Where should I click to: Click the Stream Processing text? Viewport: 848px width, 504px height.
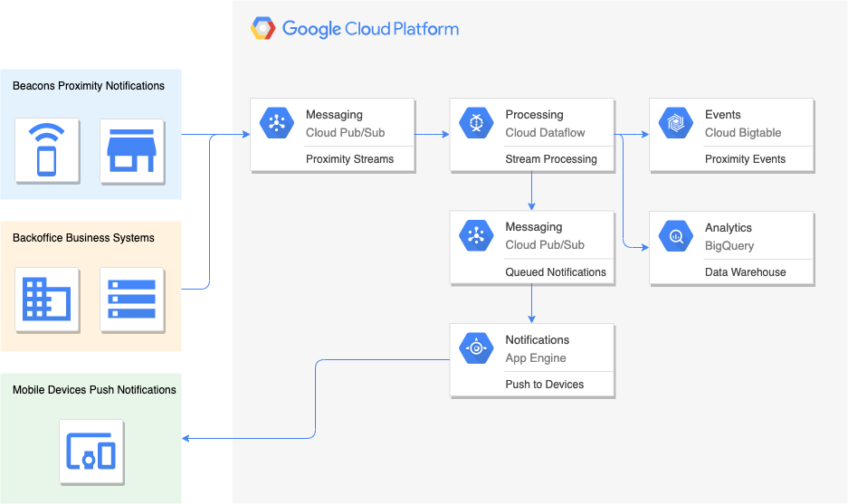(551, 159)
